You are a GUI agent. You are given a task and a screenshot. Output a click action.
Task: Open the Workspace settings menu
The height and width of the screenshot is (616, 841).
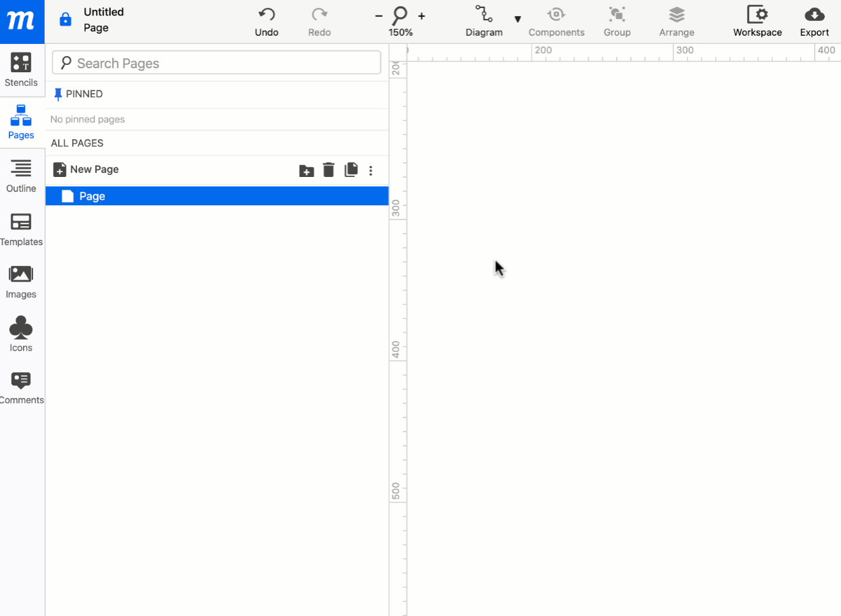point(757,21)
